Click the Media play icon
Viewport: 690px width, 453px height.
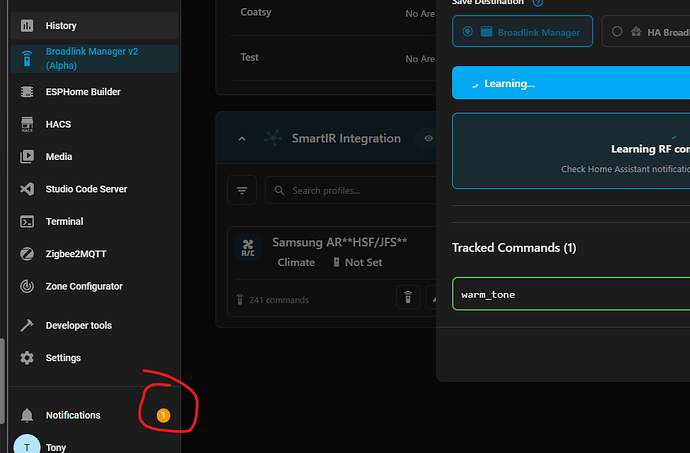tap(27, 157)
